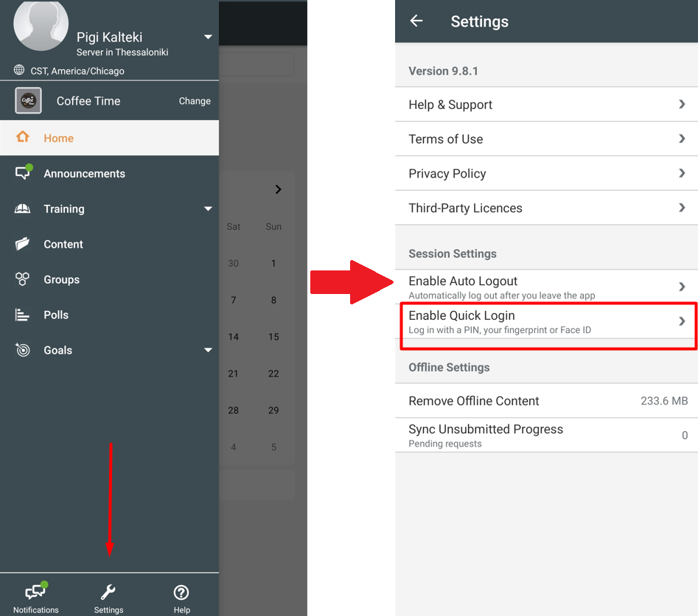Image resolution: width=698 pixels, height=616 pixels.
Task: Enable Quick Login with PIN
Action: tap(545, 321)
